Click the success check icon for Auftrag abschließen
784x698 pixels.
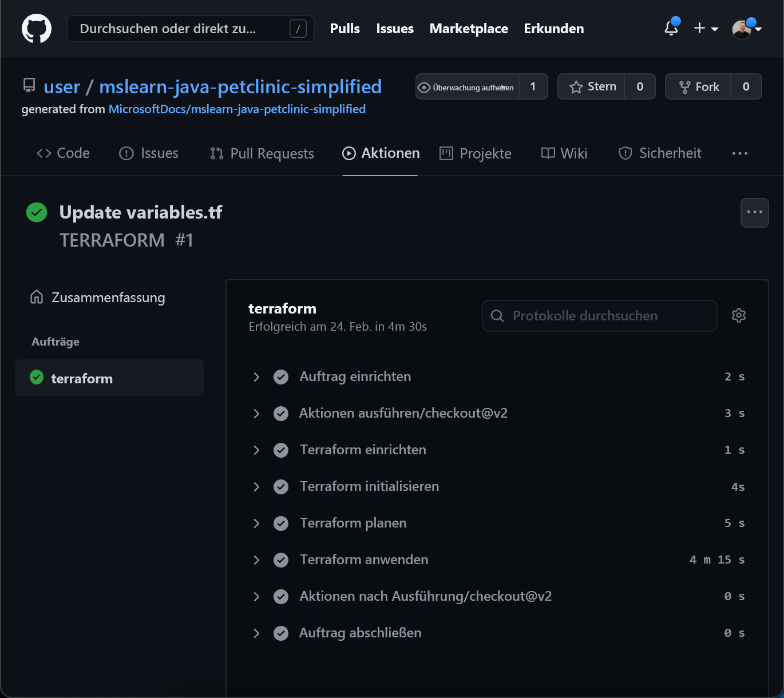point(281,633)
